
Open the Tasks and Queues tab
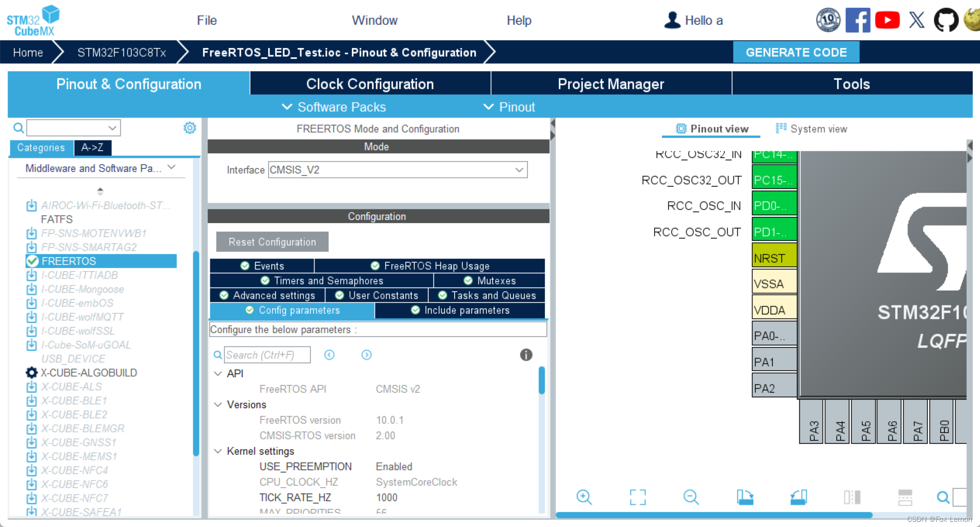tap(487, 295)
